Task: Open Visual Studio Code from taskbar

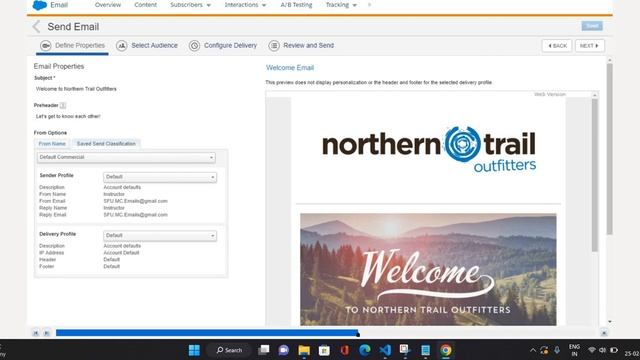Action: (x=385, y=350)
